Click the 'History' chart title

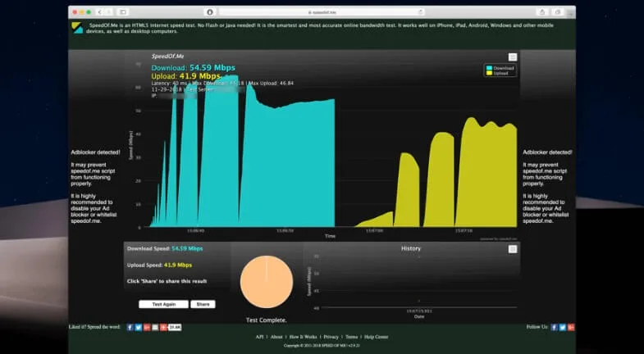click(411, 248)
